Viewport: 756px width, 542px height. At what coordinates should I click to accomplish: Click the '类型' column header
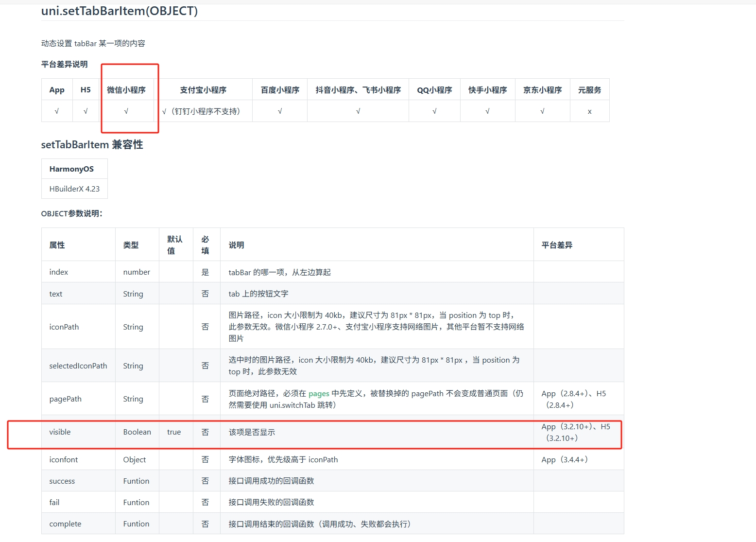pyautogui.click(x=137, y=245)
